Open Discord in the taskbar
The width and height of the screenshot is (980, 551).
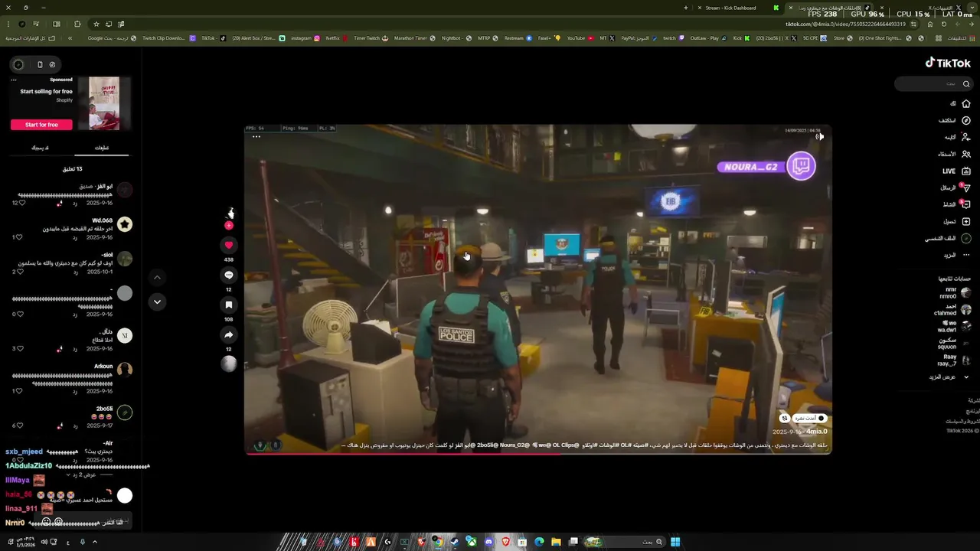(488, 542)
